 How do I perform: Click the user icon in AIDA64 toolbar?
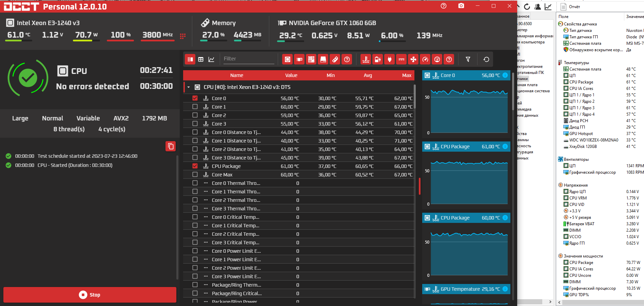pos(538,6)
